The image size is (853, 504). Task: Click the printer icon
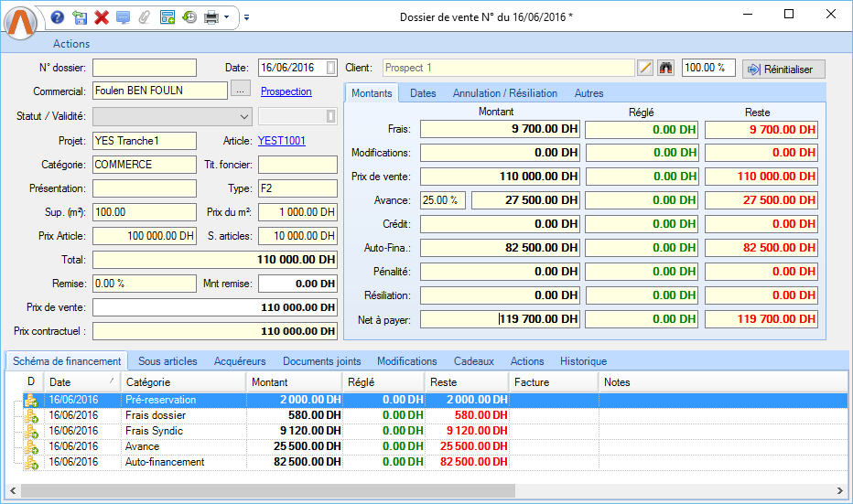click(x=211, y=16)
